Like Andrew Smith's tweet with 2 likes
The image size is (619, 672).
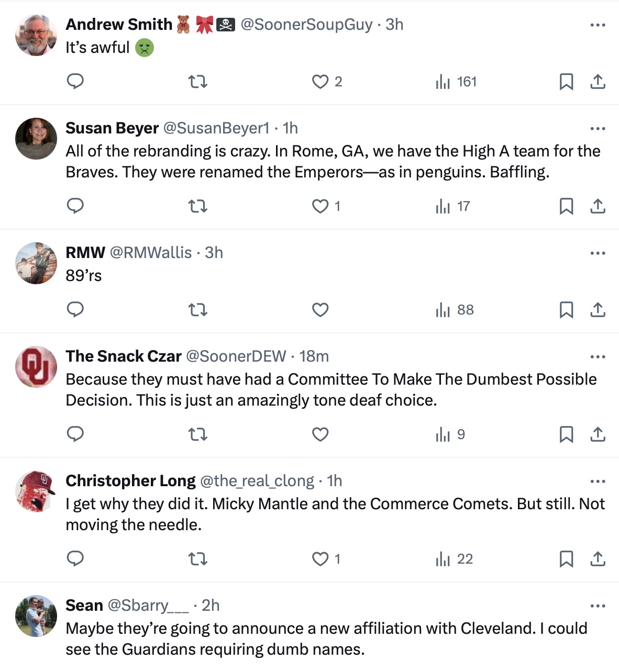click(x=320, y=82)
